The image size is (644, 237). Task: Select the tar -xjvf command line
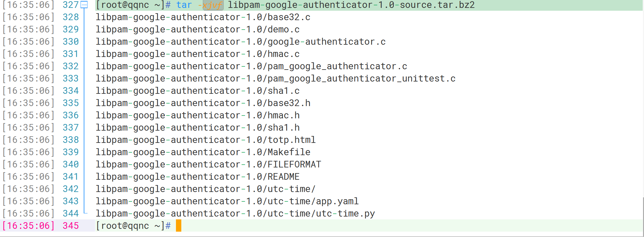369,5
